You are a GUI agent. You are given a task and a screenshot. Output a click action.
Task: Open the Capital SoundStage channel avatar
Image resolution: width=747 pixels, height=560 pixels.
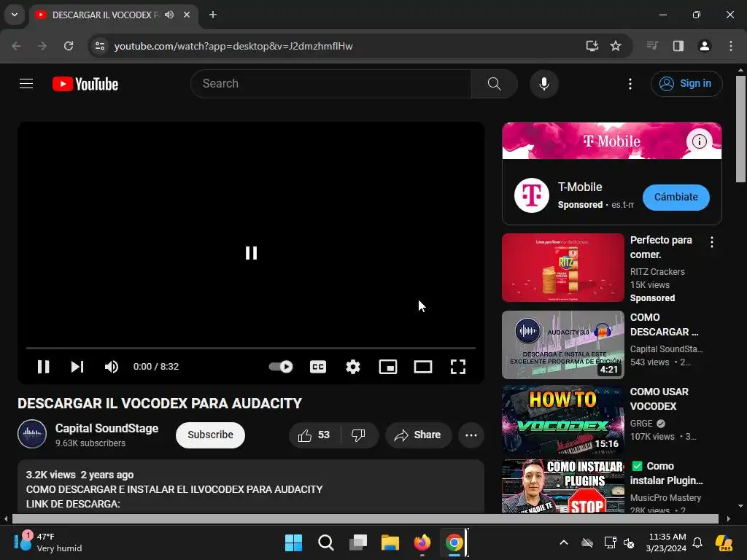pos(32,435)
